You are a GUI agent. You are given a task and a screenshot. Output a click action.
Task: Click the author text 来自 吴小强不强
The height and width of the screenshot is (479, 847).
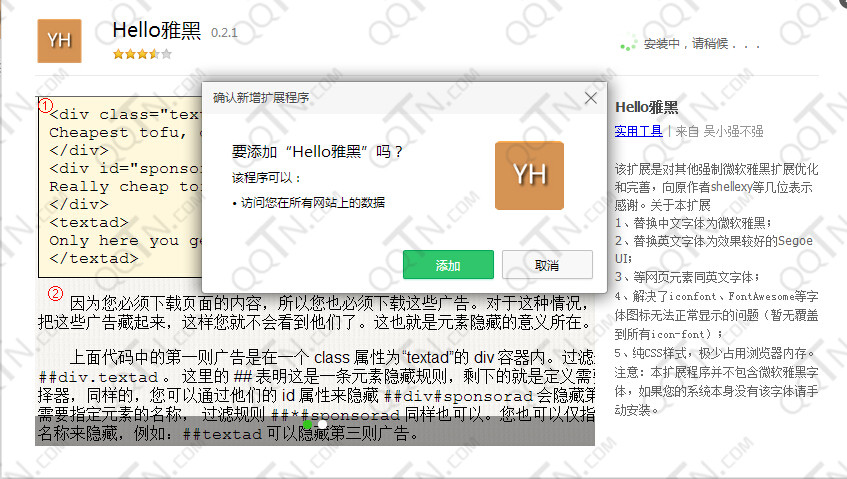coord(719,131)
